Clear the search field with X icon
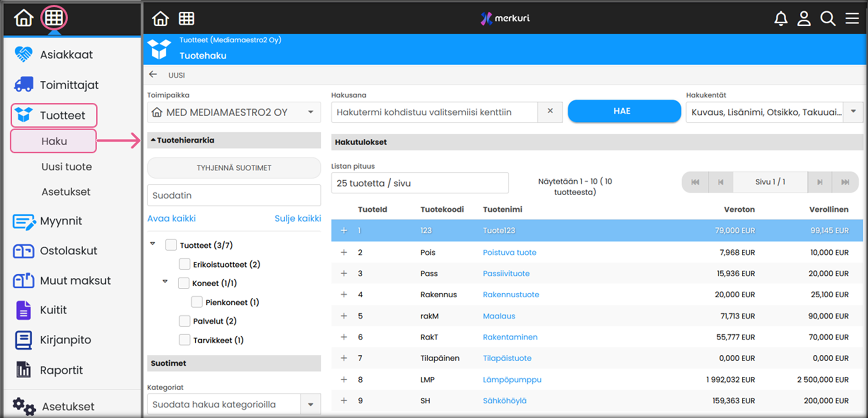Image resolution: width=868 pixels, height=418 pixels. click(x=550, y=111)
